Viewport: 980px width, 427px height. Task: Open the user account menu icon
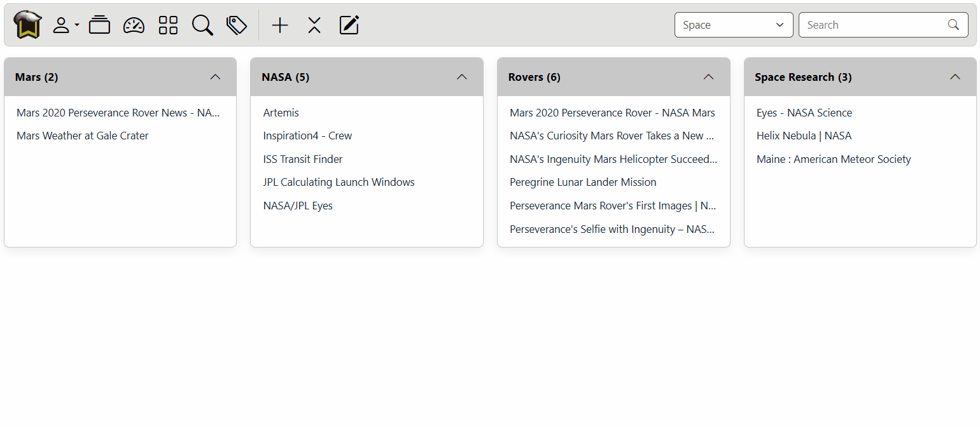click(66, 25)
